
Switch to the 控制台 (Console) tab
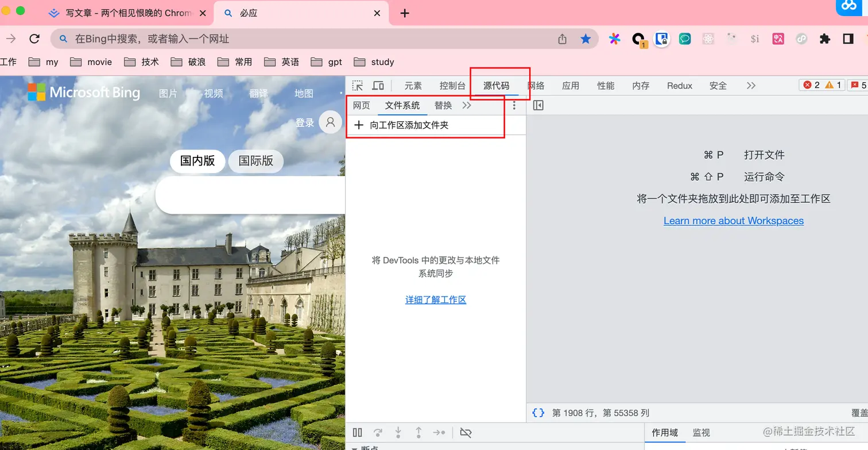pos(452,86)
